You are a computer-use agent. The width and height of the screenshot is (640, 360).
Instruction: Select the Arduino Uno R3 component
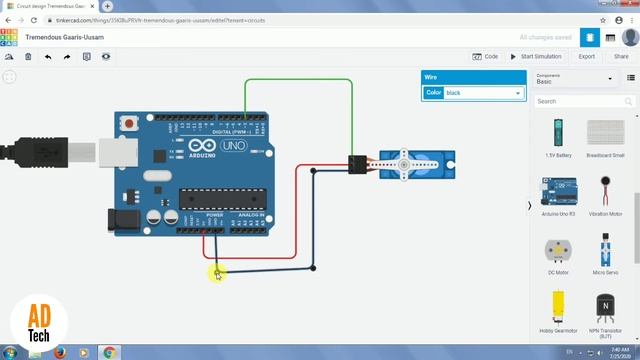coord(558,196)
